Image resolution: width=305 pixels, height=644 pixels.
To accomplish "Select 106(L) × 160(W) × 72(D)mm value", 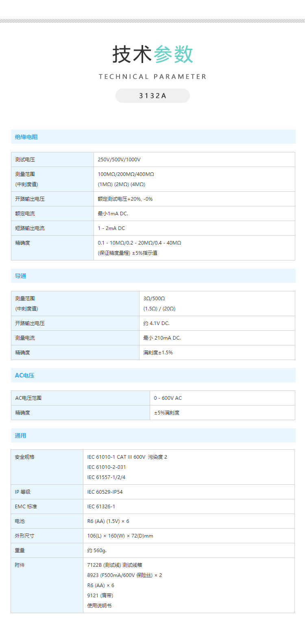I will coord(120,536).
